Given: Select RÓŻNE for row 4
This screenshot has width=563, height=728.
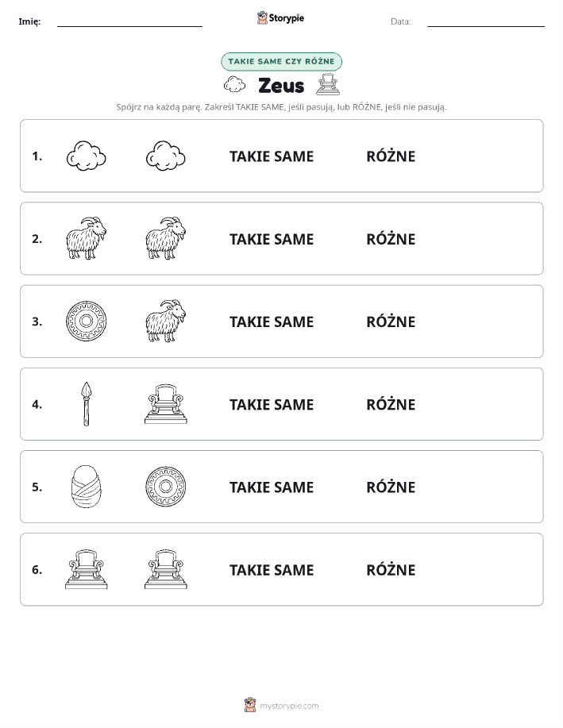Looking at the screenshot, I should pos(391,404).
